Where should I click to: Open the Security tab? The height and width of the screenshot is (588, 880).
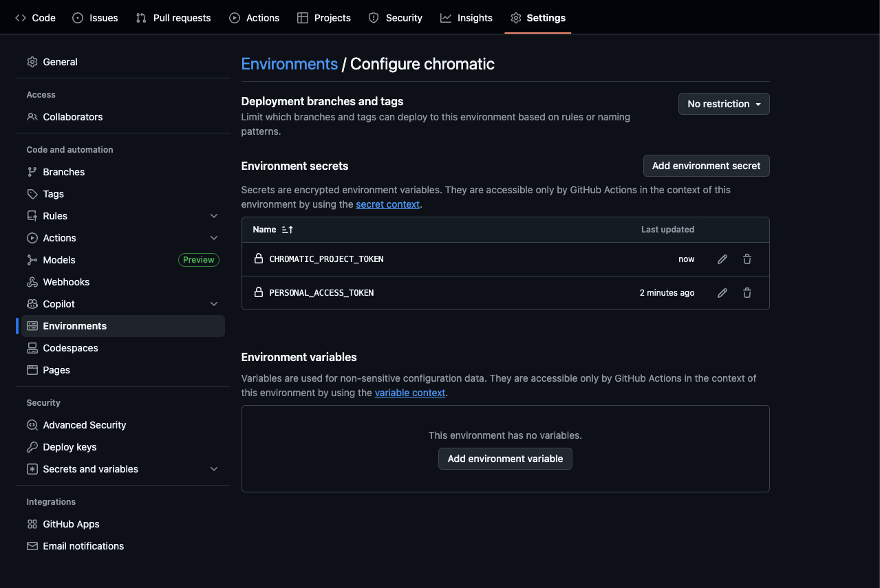(x=396, y=18)
